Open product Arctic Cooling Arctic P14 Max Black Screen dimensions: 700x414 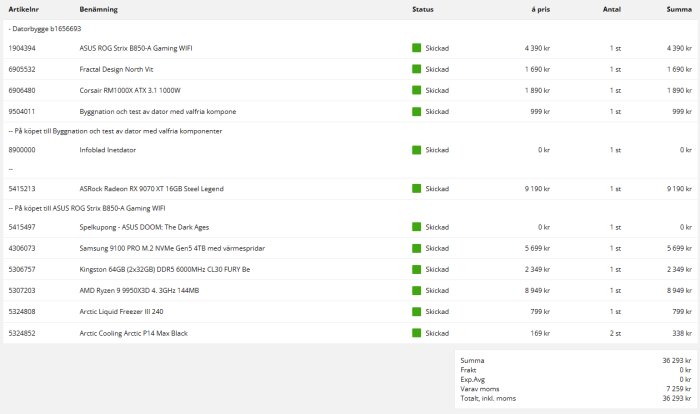(x=133, y=333)
